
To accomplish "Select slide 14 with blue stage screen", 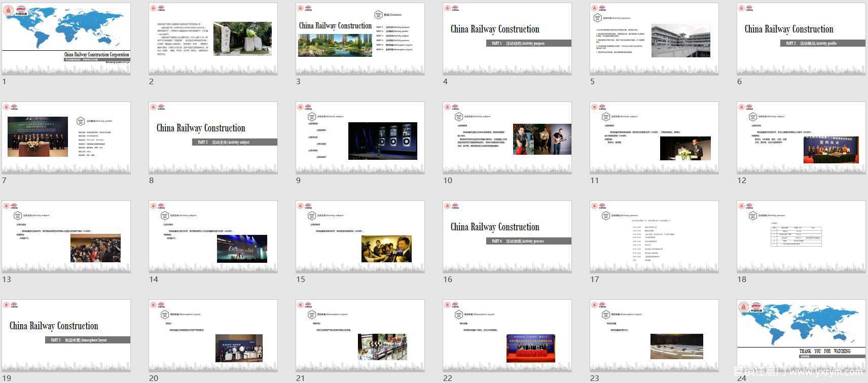I will (213, 237).
